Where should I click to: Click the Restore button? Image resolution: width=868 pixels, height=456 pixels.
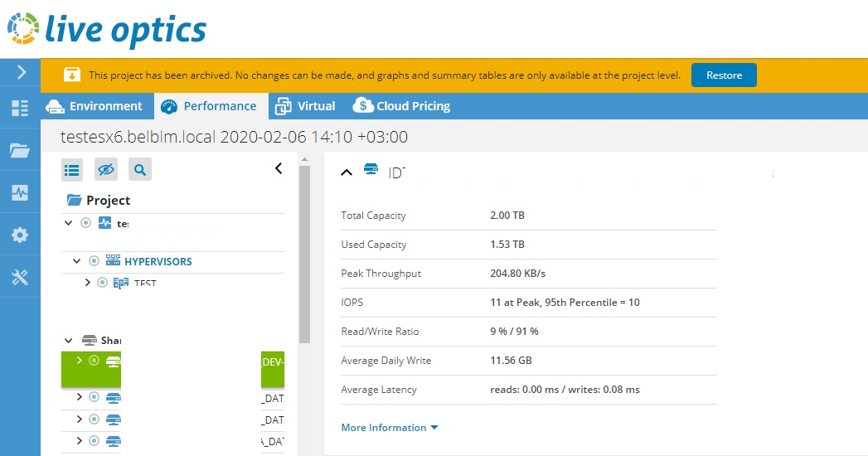click(724, 75)
